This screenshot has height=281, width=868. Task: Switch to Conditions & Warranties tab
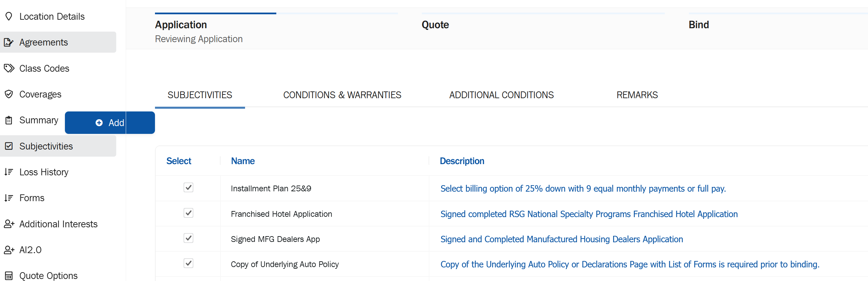click(x=342, y=95)
